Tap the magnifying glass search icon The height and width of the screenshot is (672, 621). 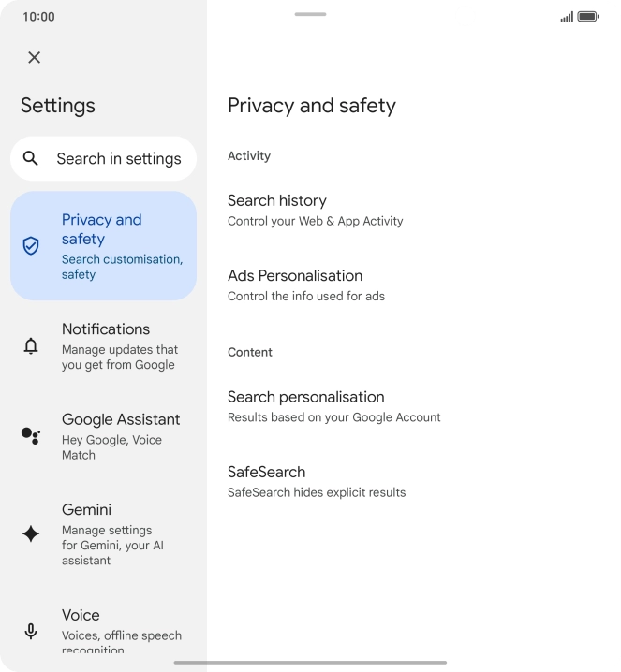click(31, 158)
